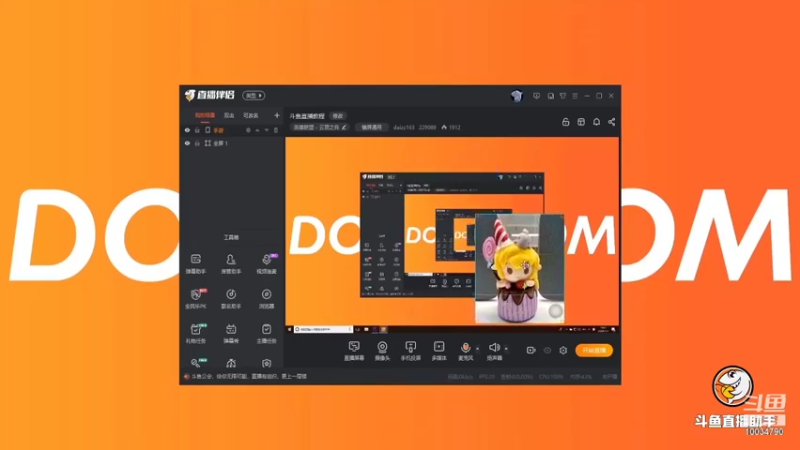The height and width of the screenshot is (450, 800).
Task: Switch to the first scene tab
Action: tap(205, 116)
